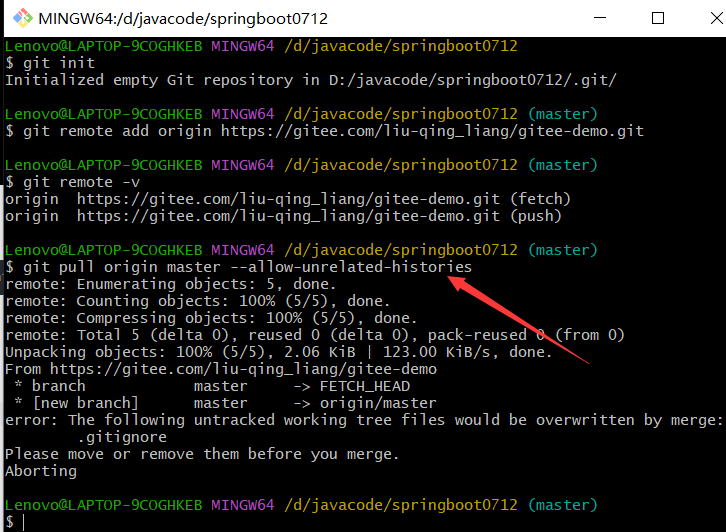Viewport: 726px width, 532px height.
Task: Click the 'Initialized empty Git repository' output line
Action: tap(311, 80)
